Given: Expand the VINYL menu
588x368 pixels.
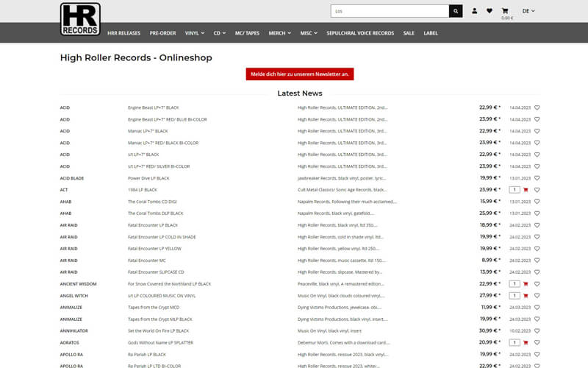Looking at the screenshot, I should tap(195, 33).
